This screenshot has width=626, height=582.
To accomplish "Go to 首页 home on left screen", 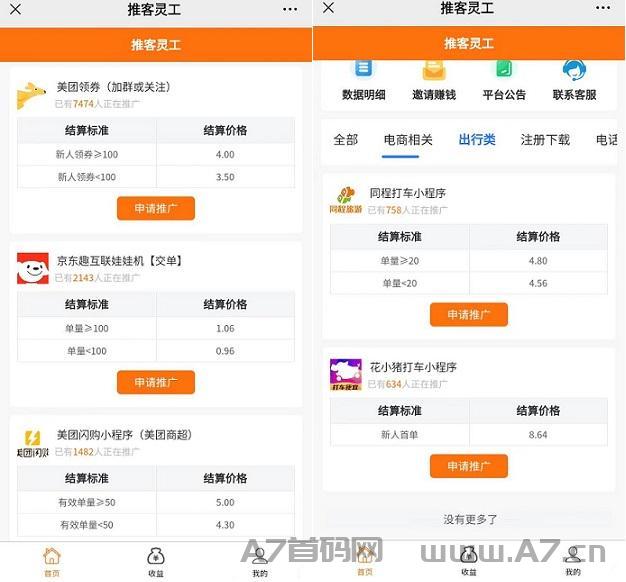I will pos(52,562).
